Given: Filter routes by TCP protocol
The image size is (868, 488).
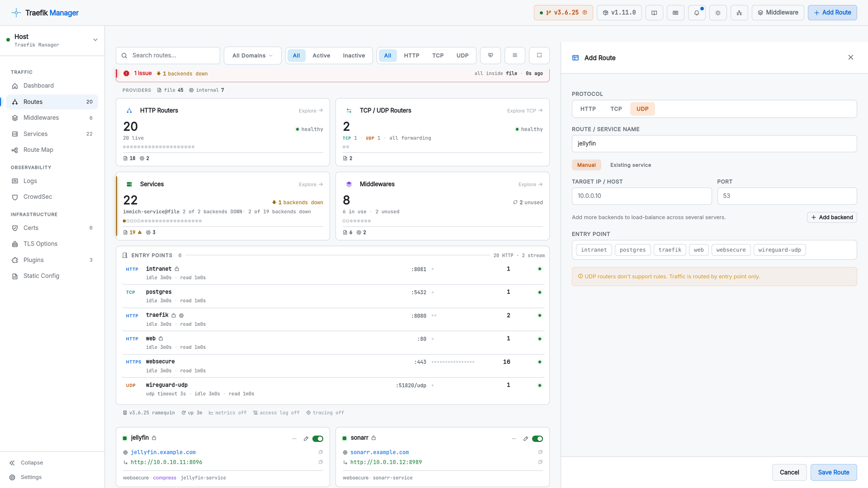Looking at the screenshot, I should click(438, 56).
